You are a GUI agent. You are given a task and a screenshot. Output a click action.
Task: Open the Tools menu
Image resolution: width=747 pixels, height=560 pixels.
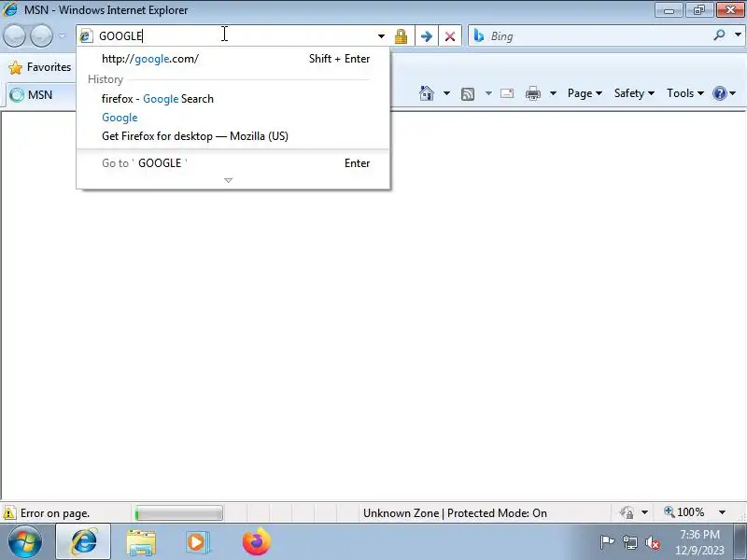pos(685,93)
